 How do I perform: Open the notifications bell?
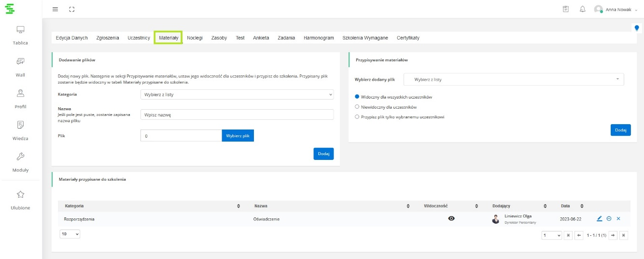(582, 9)
